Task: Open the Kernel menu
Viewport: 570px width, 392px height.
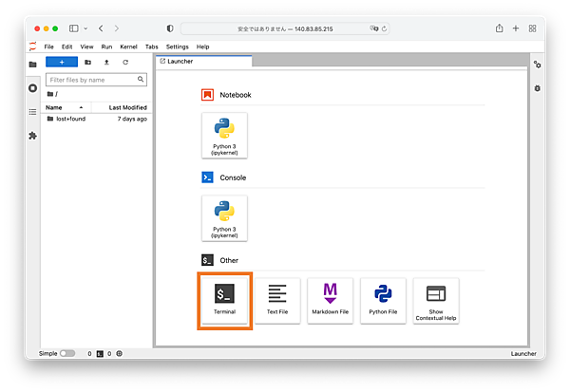Action: pyautogui.click(x=128, y=47)
